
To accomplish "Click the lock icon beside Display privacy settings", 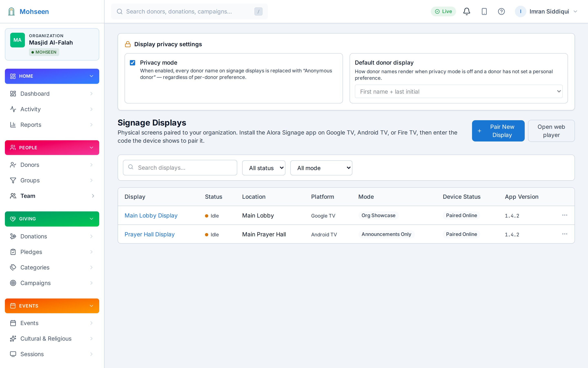I will (128, 44).
